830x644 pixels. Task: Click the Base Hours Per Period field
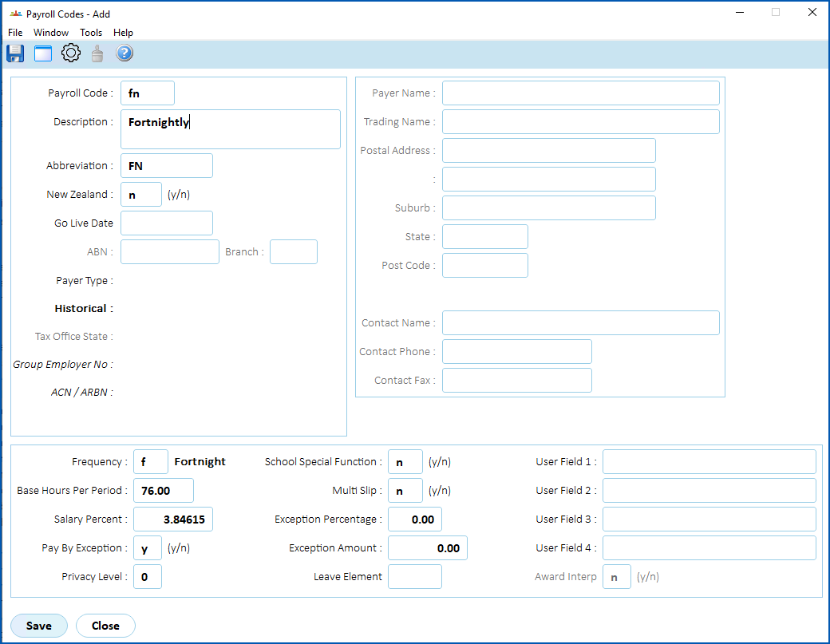click(x=164, y=491)
